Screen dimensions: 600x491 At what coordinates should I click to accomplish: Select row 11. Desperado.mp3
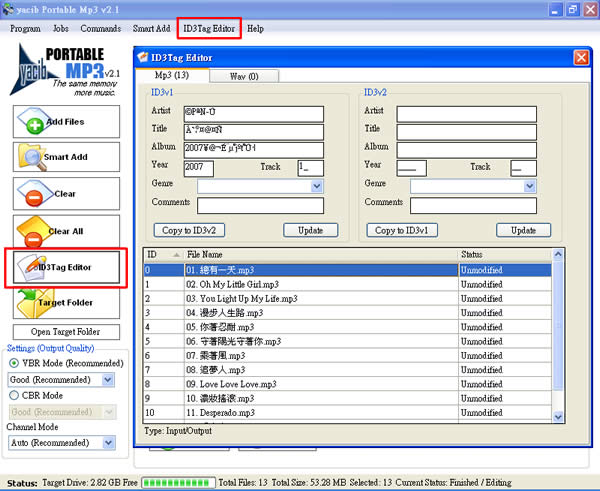(x=348, y=413)
